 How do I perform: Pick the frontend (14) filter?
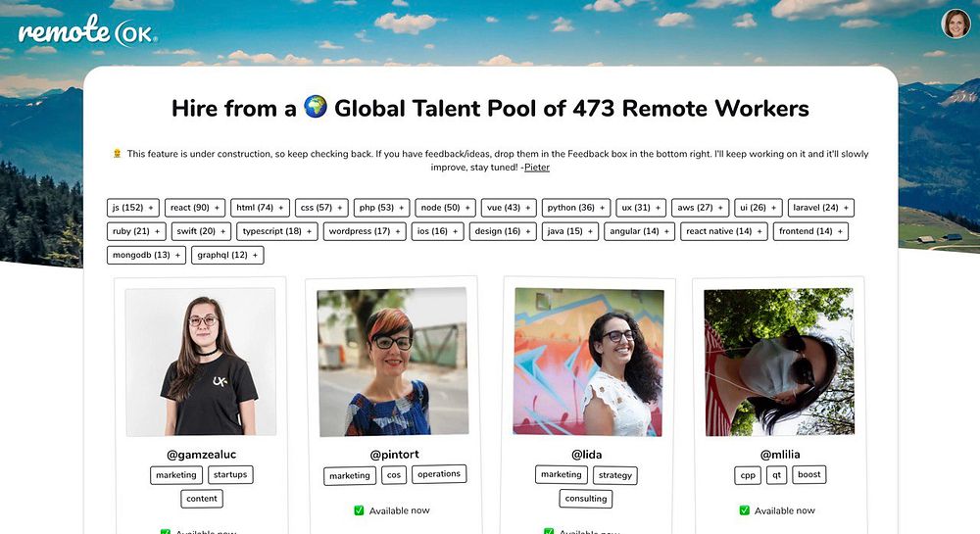[x=810, y=231]
